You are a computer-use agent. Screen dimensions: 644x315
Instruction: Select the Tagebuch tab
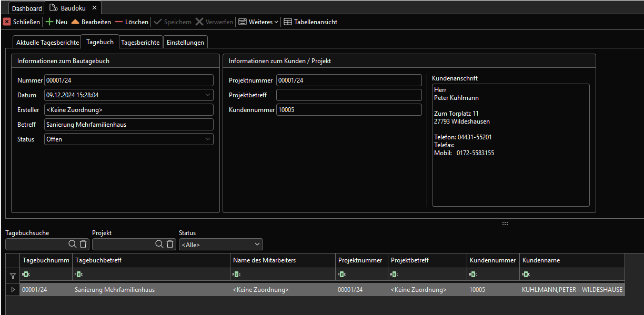(100, 42)
